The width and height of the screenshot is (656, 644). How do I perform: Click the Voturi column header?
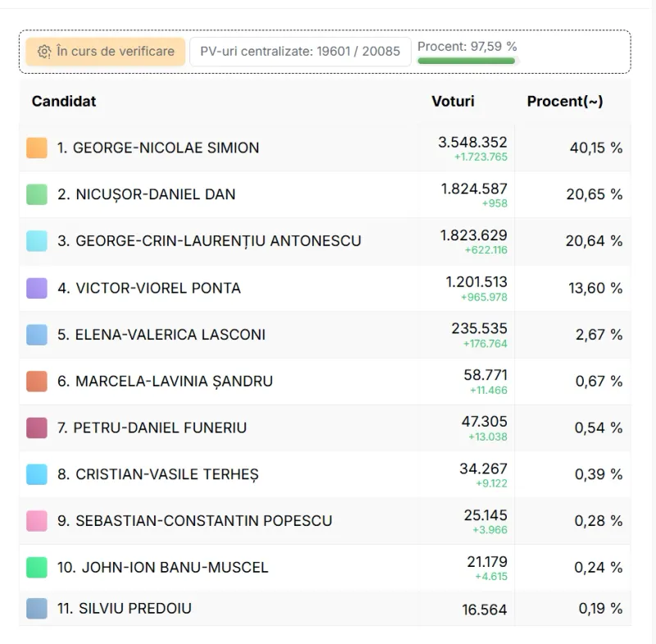tap(453, 101)
